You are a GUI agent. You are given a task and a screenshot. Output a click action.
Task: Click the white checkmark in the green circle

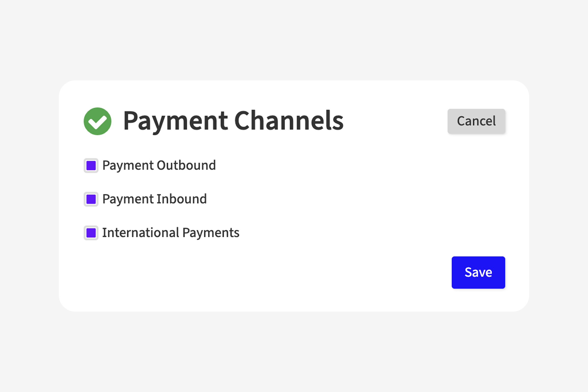click(97, 122)
